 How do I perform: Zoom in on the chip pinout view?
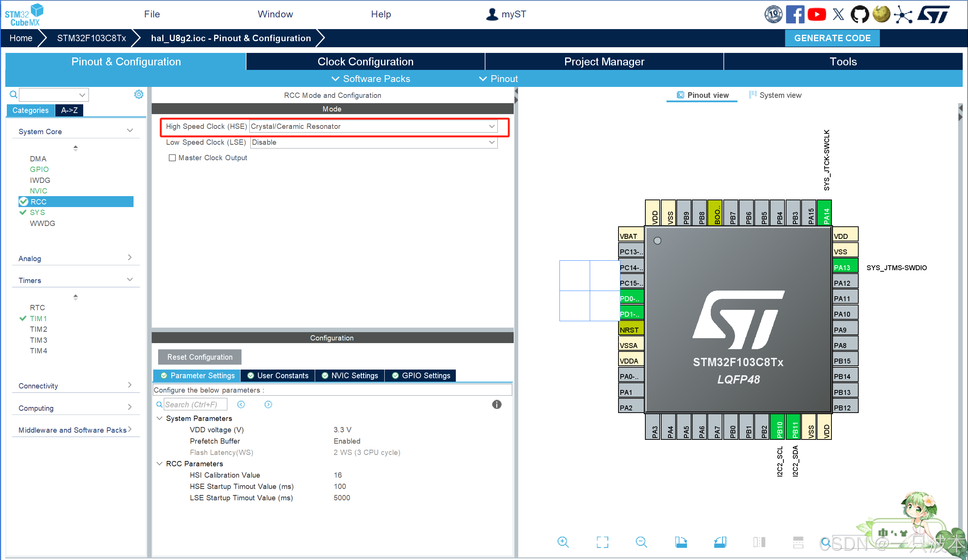563,541
